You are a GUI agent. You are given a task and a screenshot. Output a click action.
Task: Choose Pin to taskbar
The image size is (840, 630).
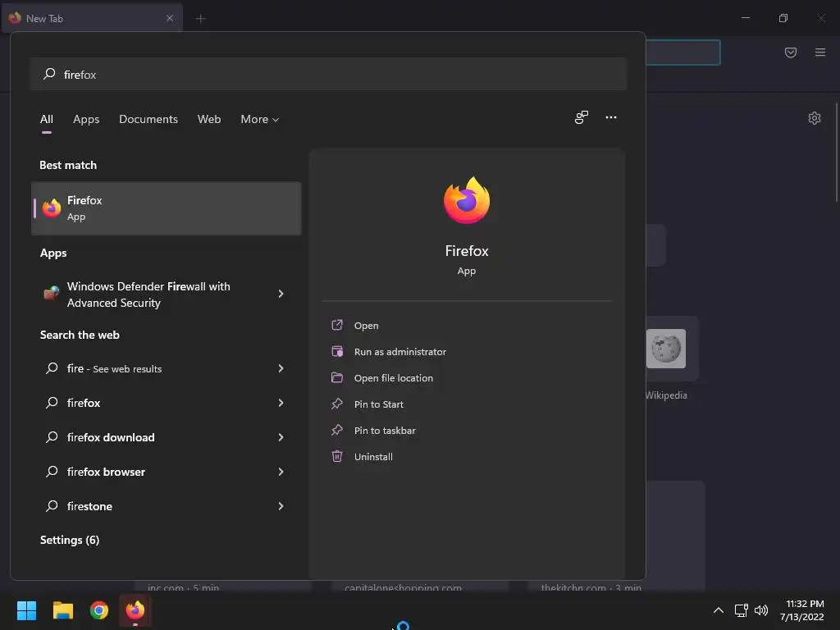tap(385, 431)
